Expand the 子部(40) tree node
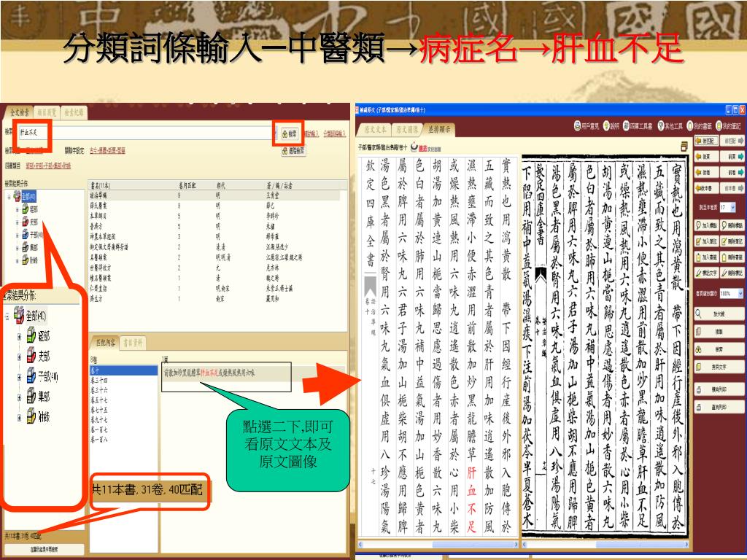Viewport: 747px width, 560px height. tap(18, 235)
